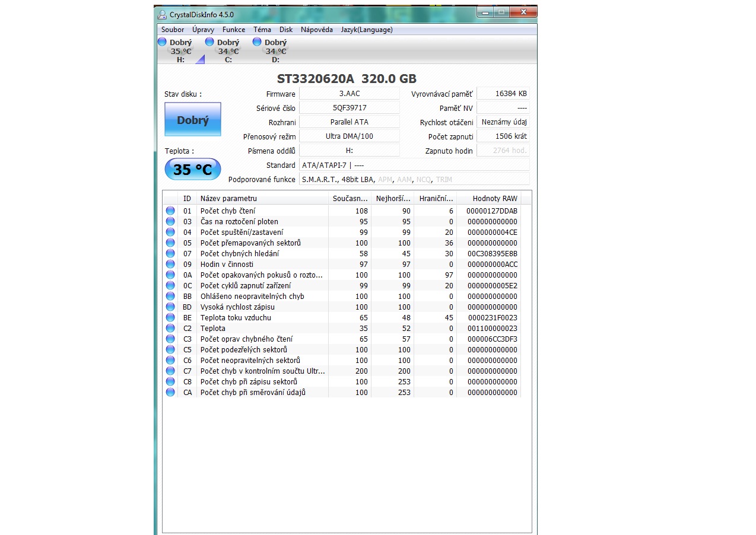Click the CrystalDiskInfo title bar icon

click(x=162, y=14)
